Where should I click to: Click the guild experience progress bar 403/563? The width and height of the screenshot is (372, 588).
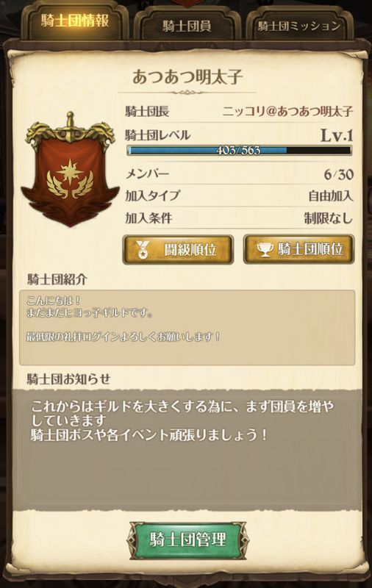[239, 151]
